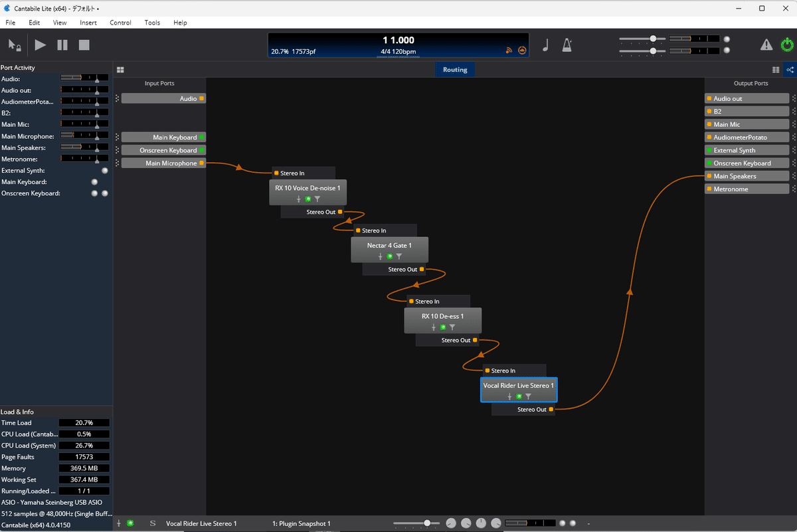Select the Audio input port
This screenshot has width=797, height=532.
[163, 98]
